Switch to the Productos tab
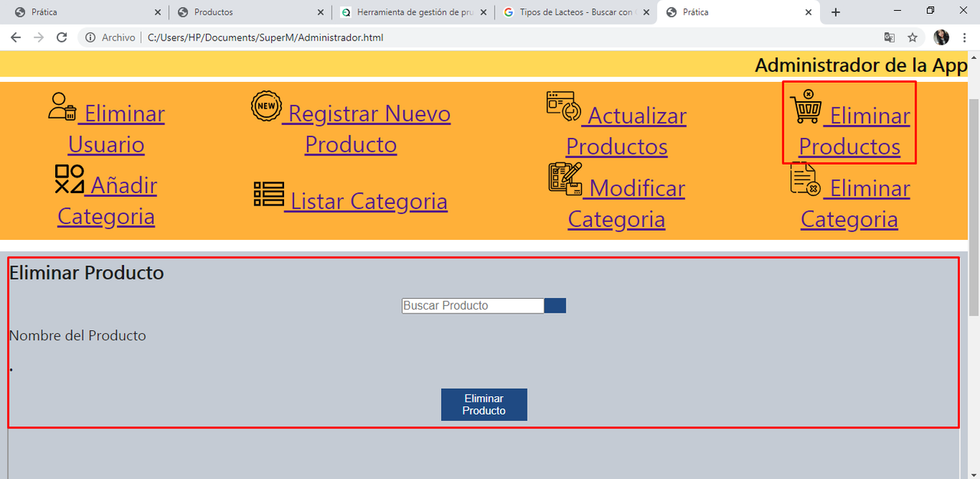The height and width of the screenshot is (479, 980). (249, 12)
